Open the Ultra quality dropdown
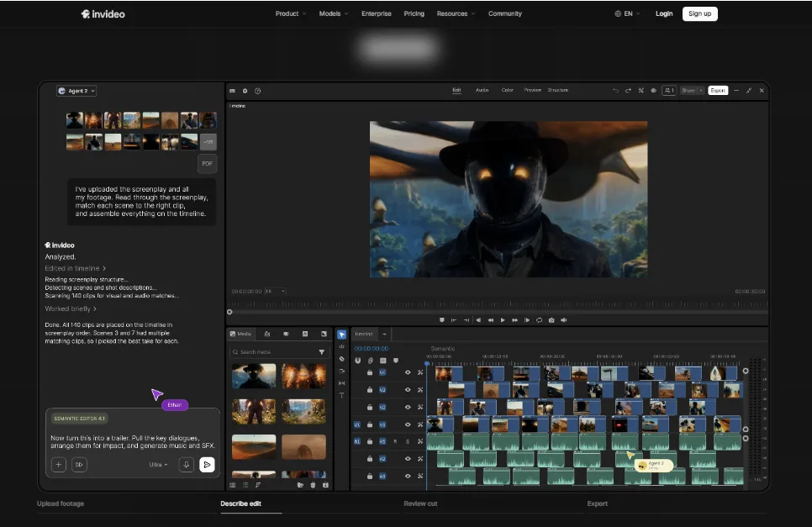The height and width of the screenshot is (527, 812). point(159,465)
